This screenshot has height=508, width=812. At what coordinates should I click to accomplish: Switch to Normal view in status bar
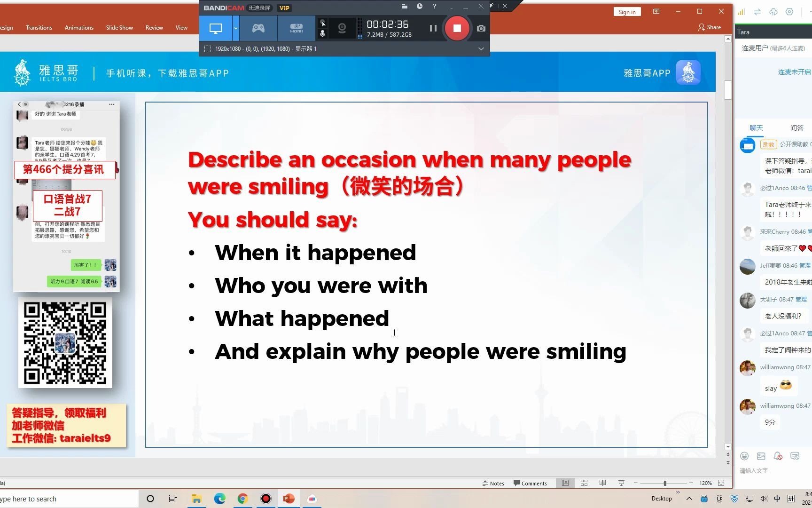coord(565,483)
